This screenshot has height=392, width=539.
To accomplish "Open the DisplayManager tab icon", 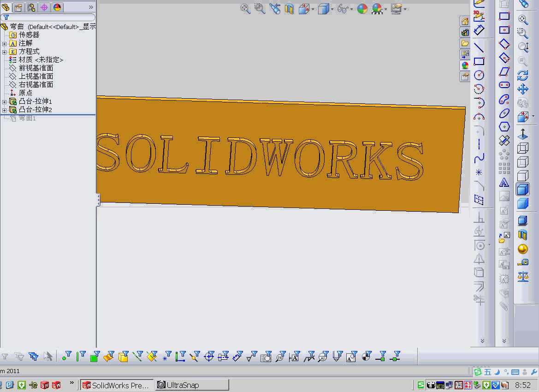I will pos(57,7).
